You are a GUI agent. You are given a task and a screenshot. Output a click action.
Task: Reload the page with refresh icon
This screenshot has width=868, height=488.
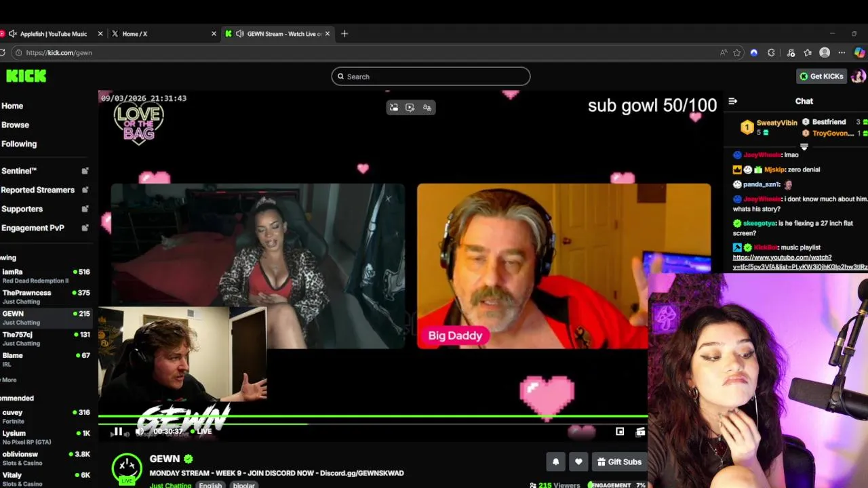click(3, 52)
